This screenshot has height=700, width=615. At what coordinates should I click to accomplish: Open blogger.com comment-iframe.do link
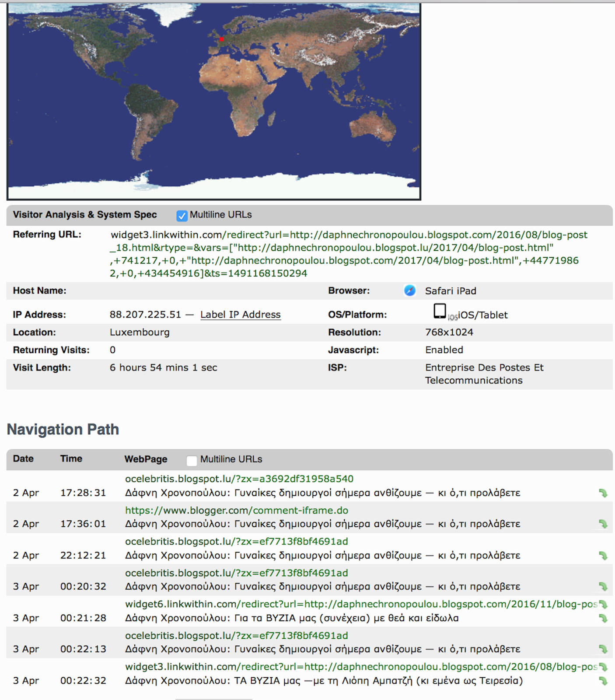[x=237, y=510]
